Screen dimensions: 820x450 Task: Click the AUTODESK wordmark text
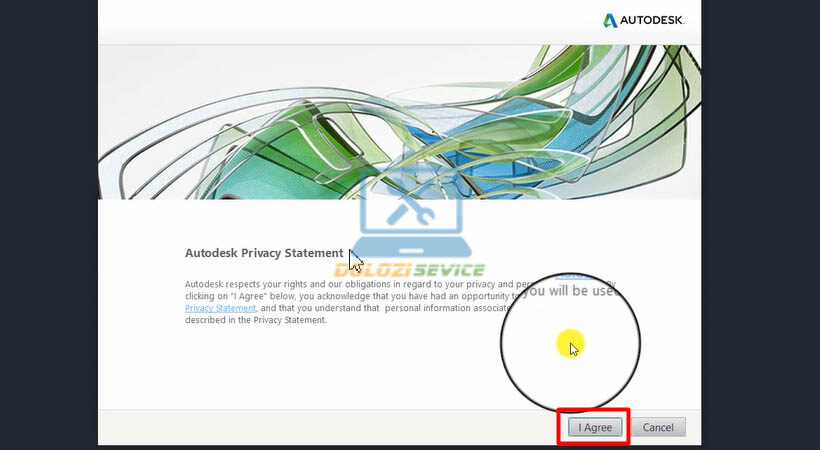click(655, 20)
